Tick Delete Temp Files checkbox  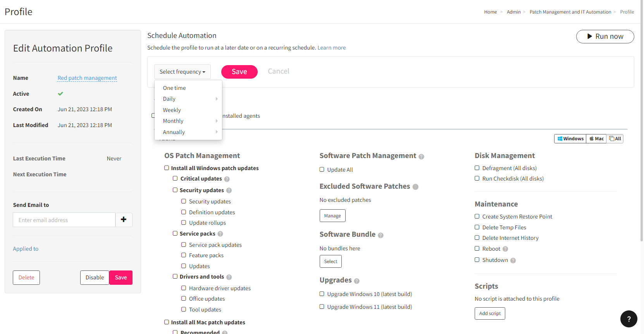point(477,227)
